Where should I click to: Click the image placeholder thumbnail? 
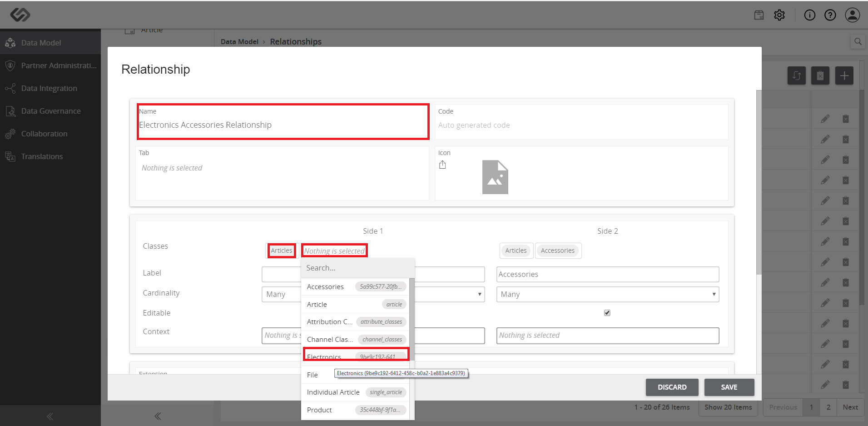495,177
